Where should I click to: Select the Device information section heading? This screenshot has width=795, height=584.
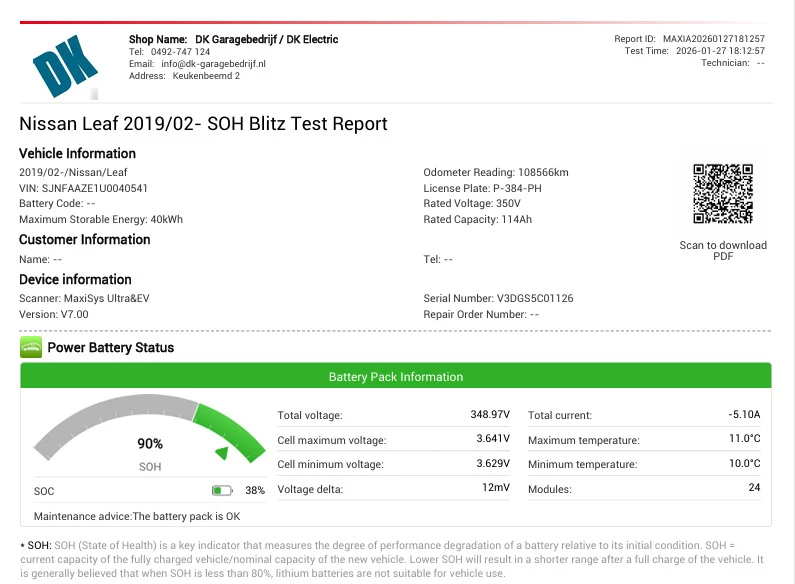click(x=76, y=280)
